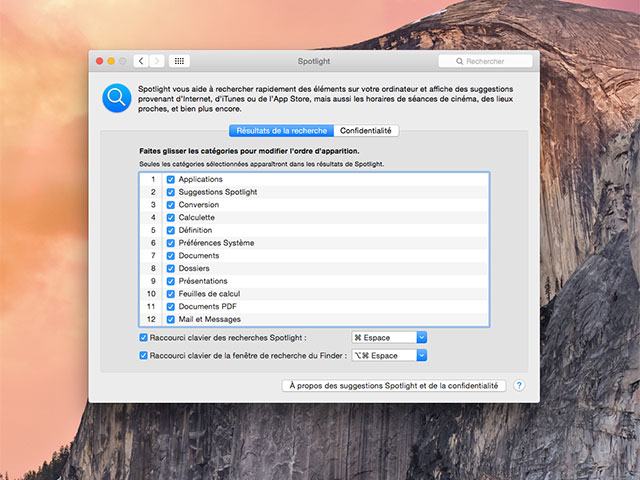Screen dimensions: 640x480
Task: Open the Confidentialité tab
Action: 366,131
